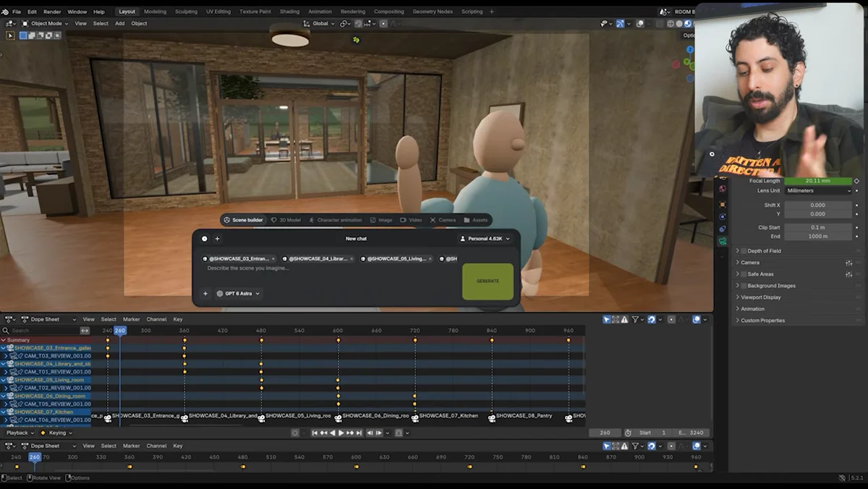
Task: Switch to the Geometry Nodes workspace tab
Action: click(433, 12)
